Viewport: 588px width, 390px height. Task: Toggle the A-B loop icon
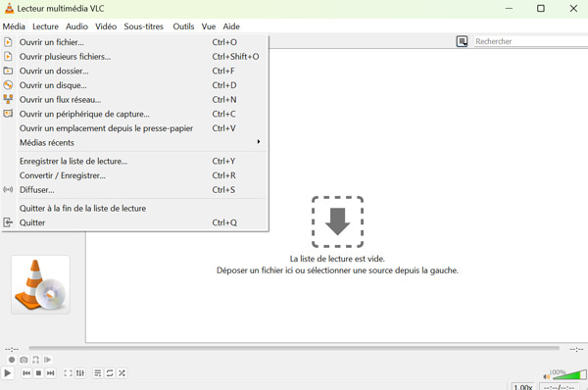35,360
